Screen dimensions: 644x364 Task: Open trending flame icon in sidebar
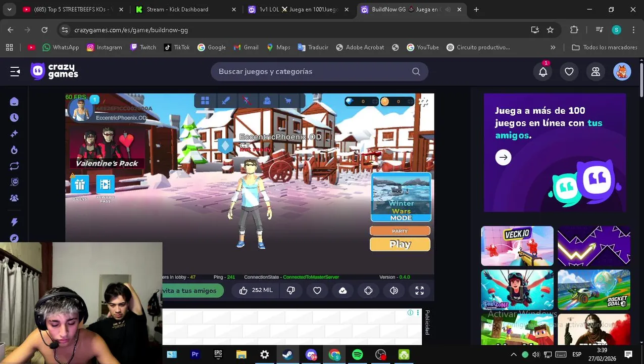point(14,150)
